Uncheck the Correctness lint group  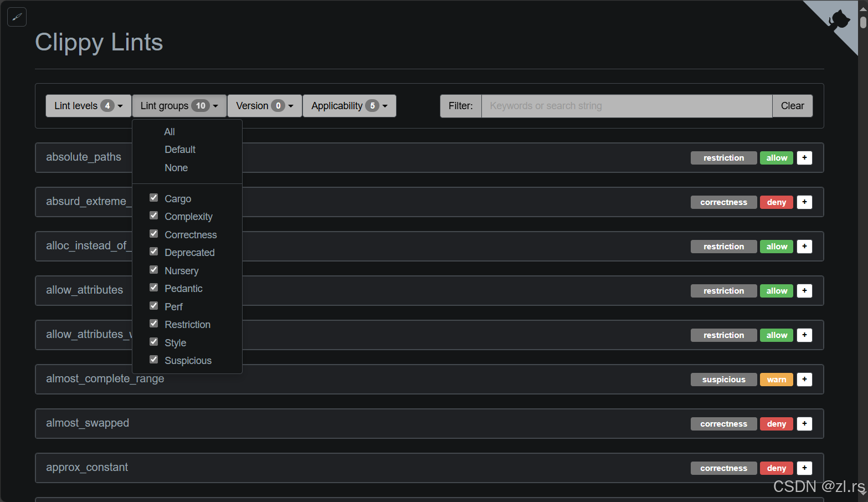pos(154,234)
